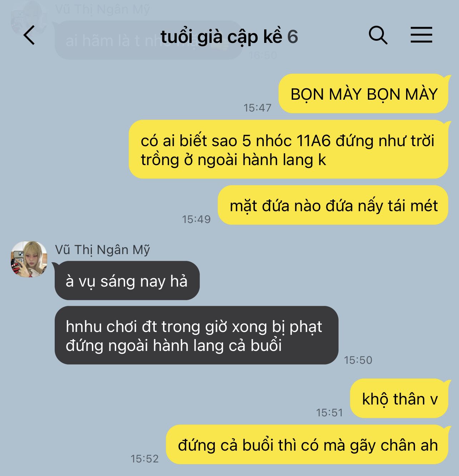The width and height of the screenshot is (459, 476).
Task: Open the hamburger menu icon
Action: coord(421,35)
